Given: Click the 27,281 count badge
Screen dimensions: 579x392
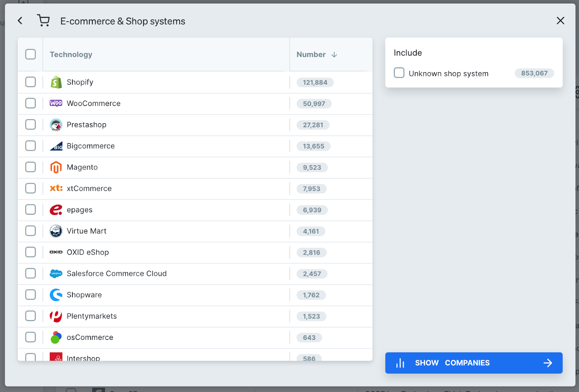Looking at the screenshot, I should (313, 125).
